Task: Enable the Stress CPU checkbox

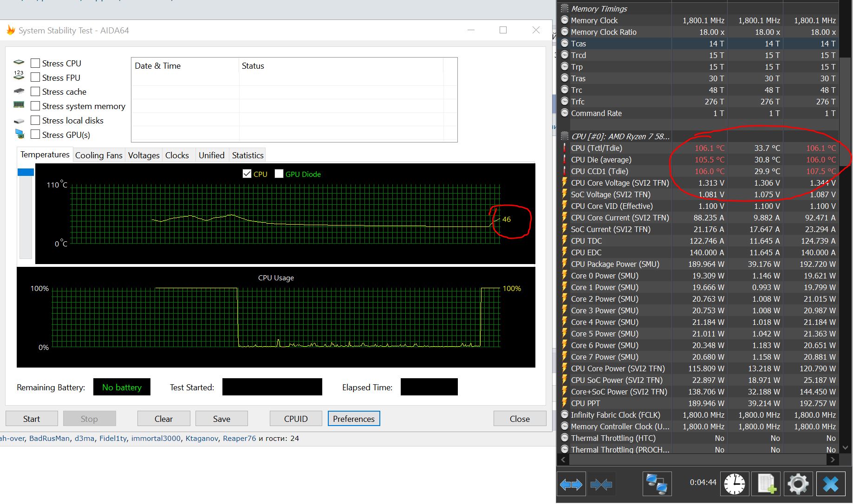Action: coord(35,63)
